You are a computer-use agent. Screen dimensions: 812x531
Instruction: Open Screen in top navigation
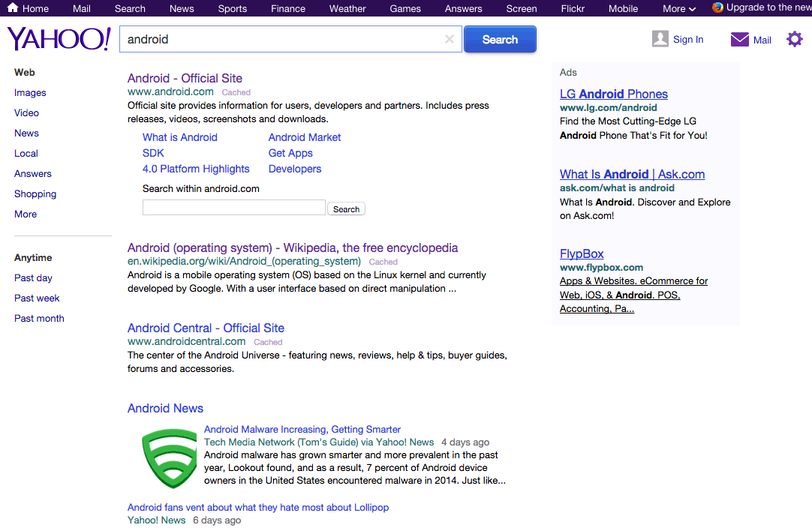522,9
